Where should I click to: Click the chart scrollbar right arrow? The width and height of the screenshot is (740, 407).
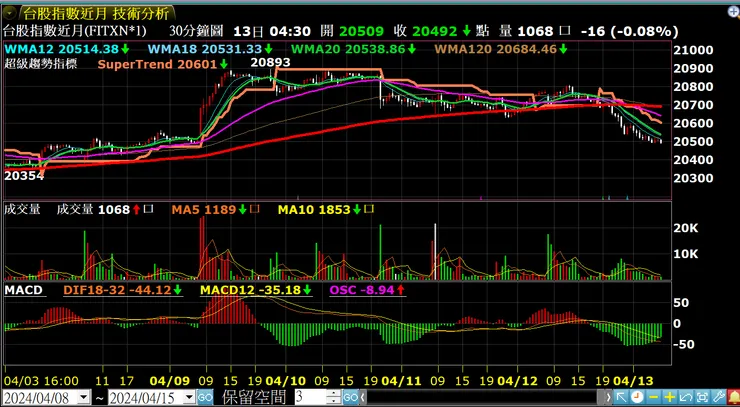(609, 397)
